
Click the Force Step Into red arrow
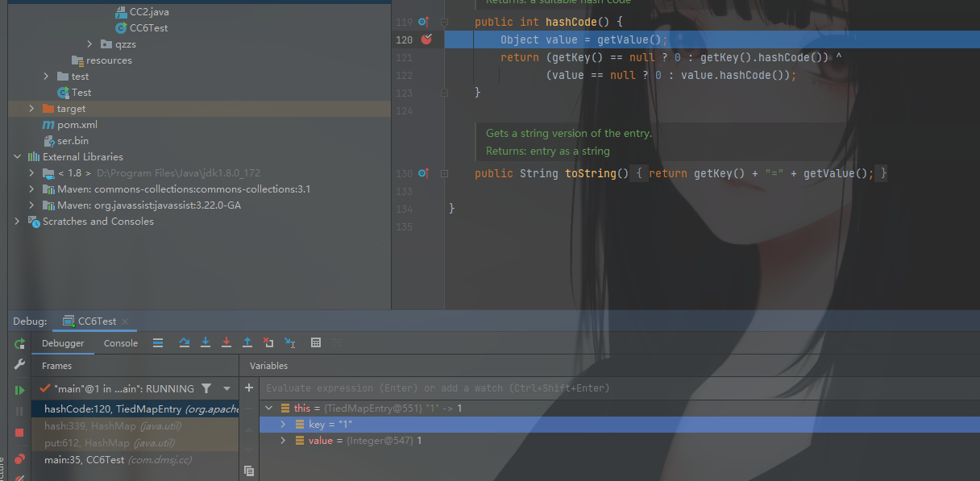coord(226,342)
